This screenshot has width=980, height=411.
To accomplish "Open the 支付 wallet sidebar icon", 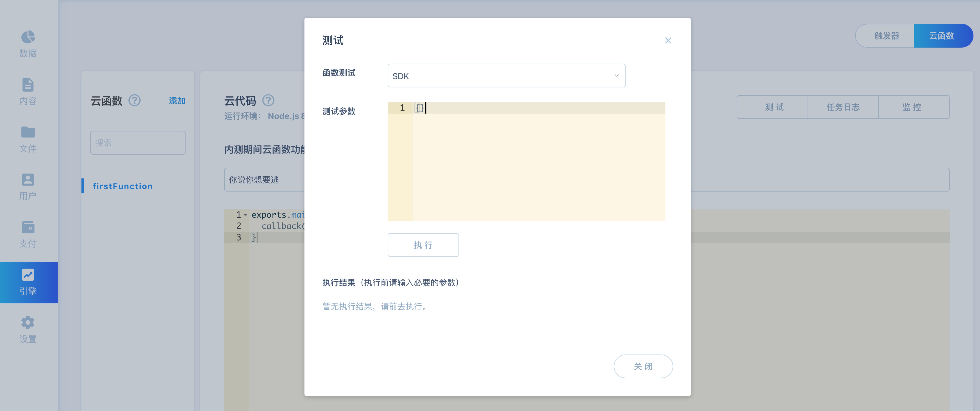I will tap(28, 227).
